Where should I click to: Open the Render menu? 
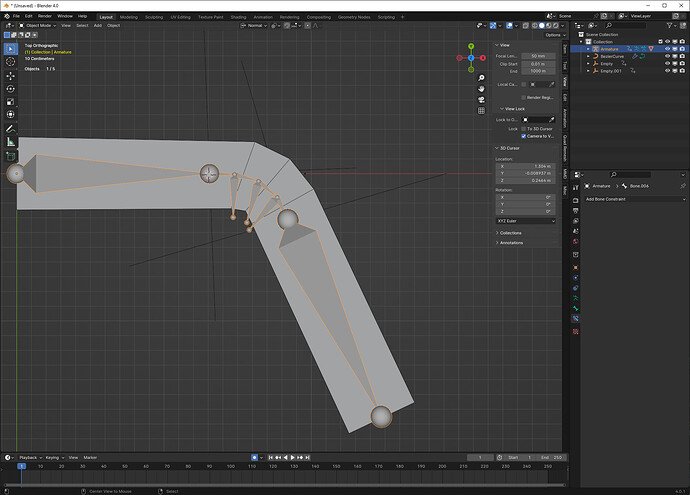(44, 16)
